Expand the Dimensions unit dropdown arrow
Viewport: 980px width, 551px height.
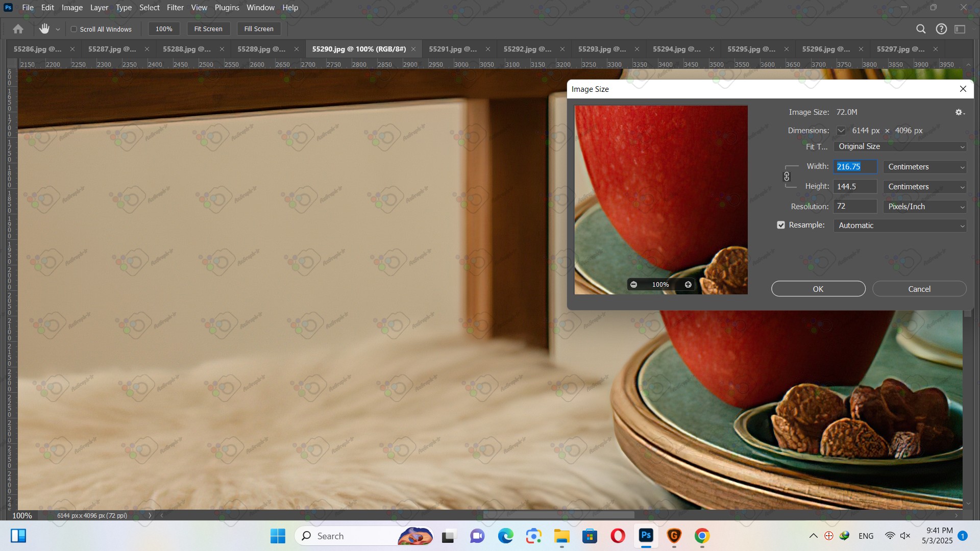click(x=841, y=131)
